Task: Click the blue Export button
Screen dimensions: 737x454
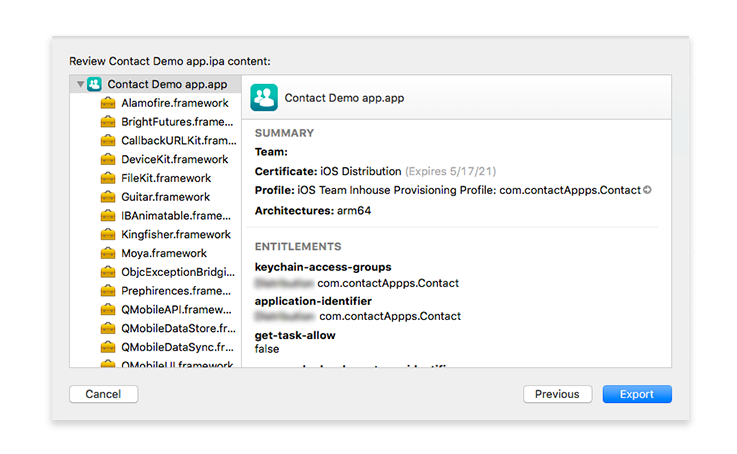Action: pyautogui.click(x=637, y=394)
